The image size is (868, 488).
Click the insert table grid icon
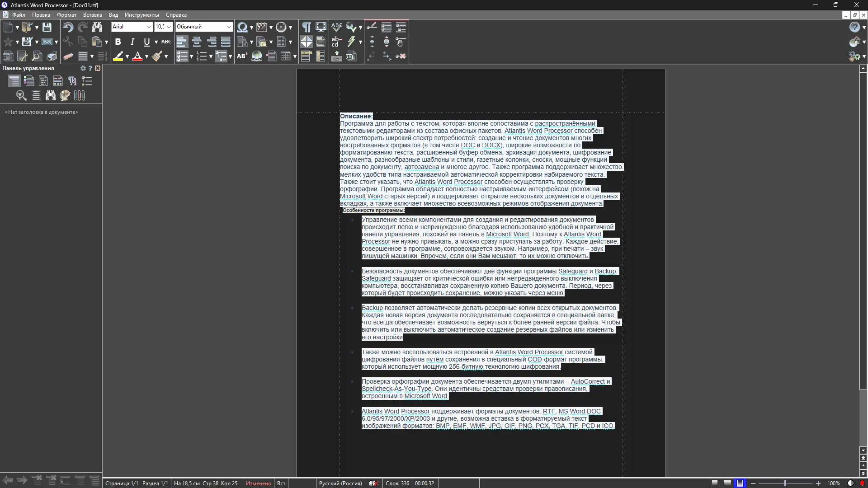point(285,56)
